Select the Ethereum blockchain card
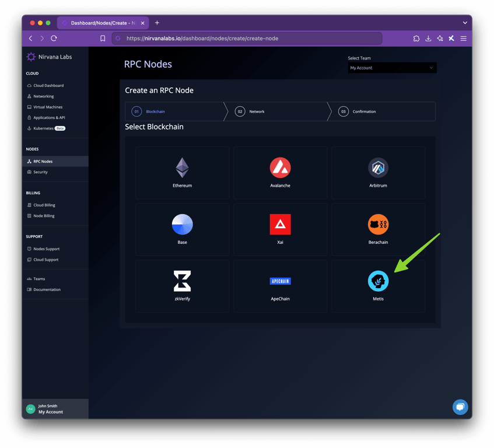The height and width of the screenshot is (448, 494). (x=182, y=173)
